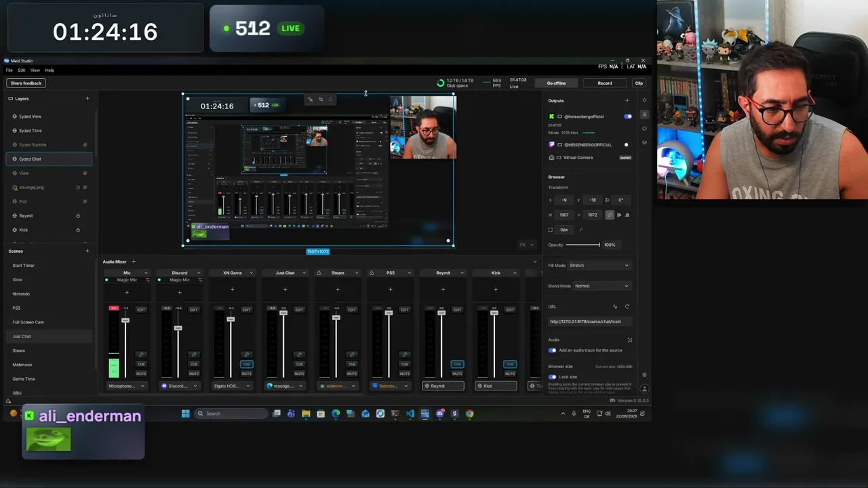Image resolution: width=868 pixels, height=488 pixels.
Task: Add a new scene with the plus icon
Action: tap(87, 251)
